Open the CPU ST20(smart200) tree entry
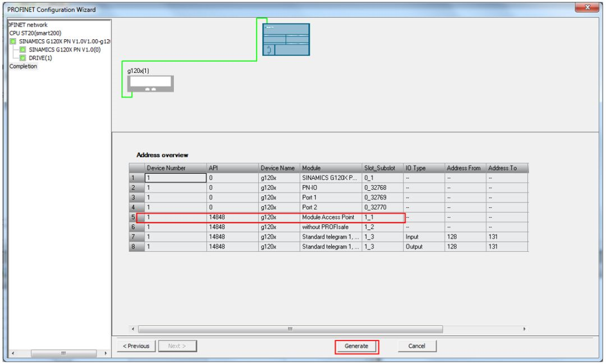This screenshot has width=606, height=364. (x=35, y=33)
